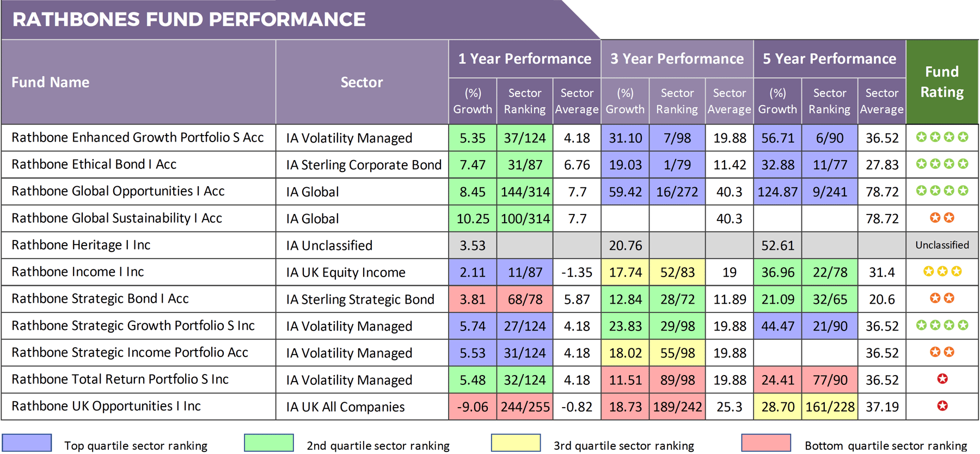This screenshot has height=454, width=980.
Task: Click the yellow three-star rating for Rathbone Income
Action: (942, 271)
